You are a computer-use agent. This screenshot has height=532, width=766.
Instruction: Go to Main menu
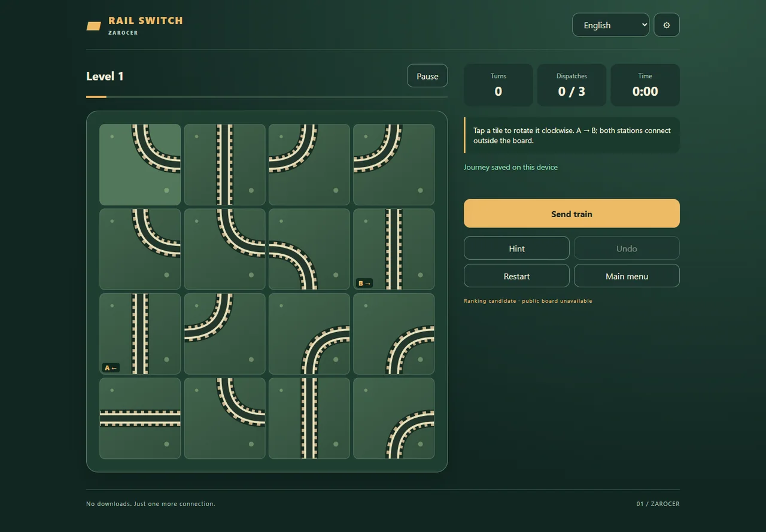627,276
